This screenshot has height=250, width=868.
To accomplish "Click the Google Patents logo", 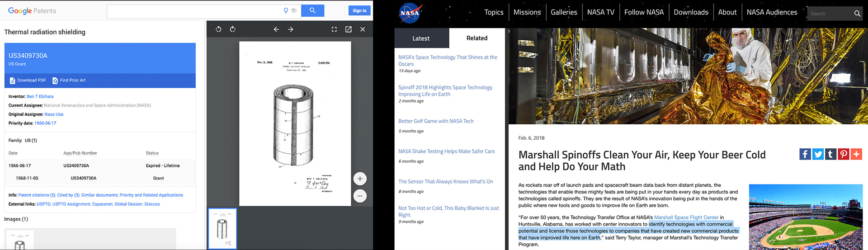I will click(x=32, y=11).
